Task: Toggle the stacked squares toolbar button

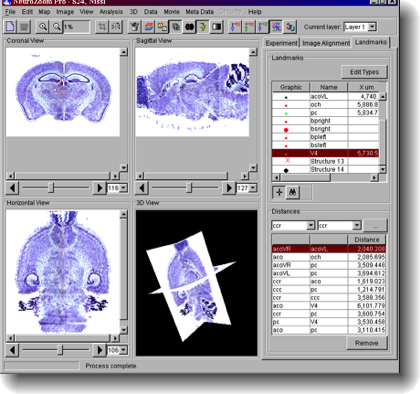Action: pyautogui.click(x=176, y=27)
